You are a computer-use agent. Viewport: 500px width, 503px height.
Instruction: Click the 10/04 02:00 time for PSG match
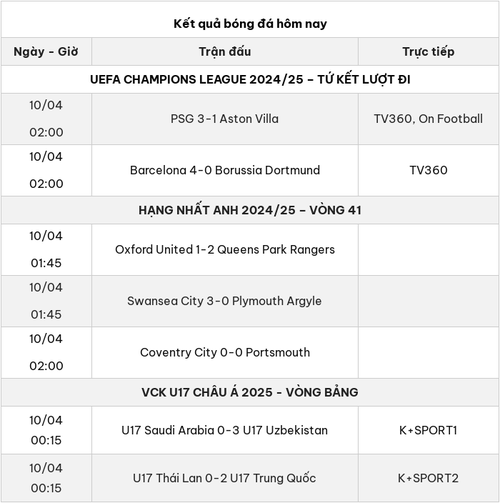tap(46, 119)
